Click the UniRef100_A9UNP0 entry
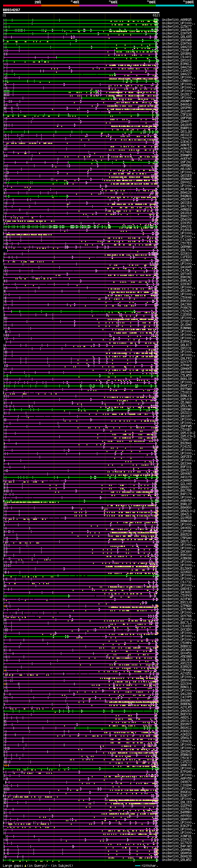Viewport: 197px width, 868px height. [x=177, y=101]
